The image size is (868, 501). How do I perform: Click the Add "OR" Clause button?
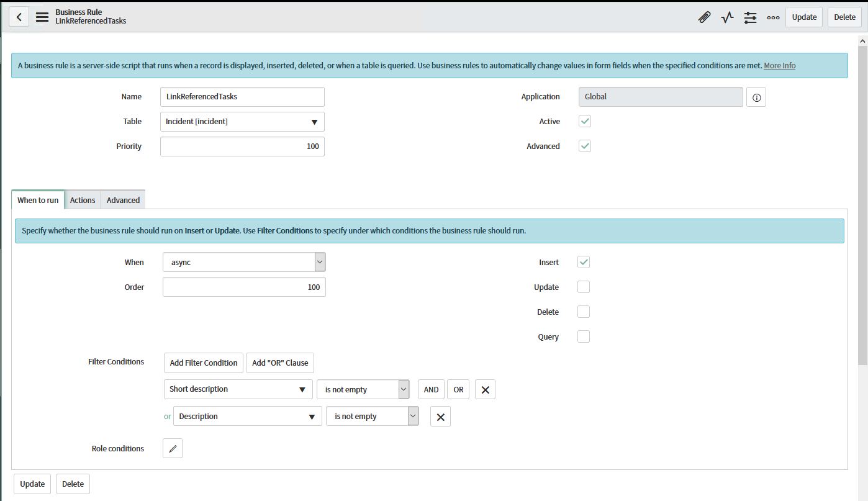tap(279, 363)
